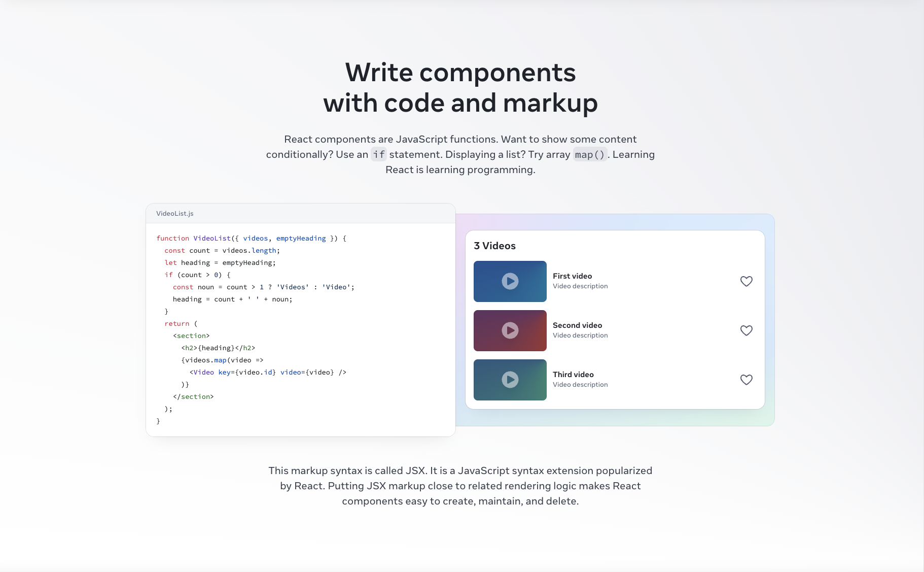Screen dimensions: 924x572
Task: Select the VideoList.js file tab
Action: coord(175,213)
